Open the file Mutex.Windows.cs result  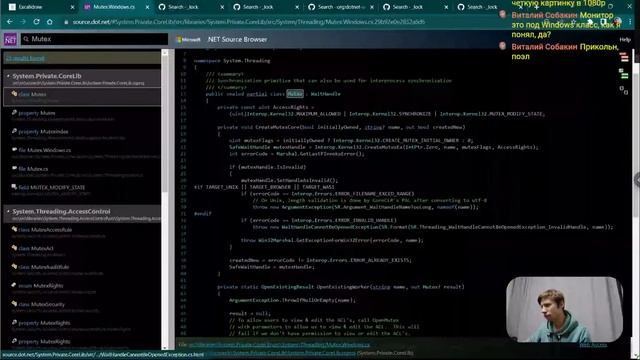coord(82,153)
